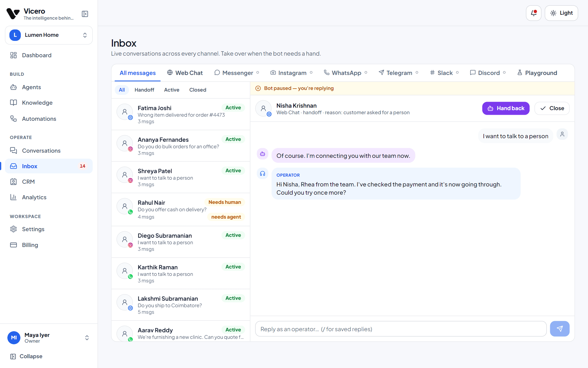Viewport: 588px width, 368px height.
Task: Open Fatima Joshi's conversation
Action: (181, 114)
